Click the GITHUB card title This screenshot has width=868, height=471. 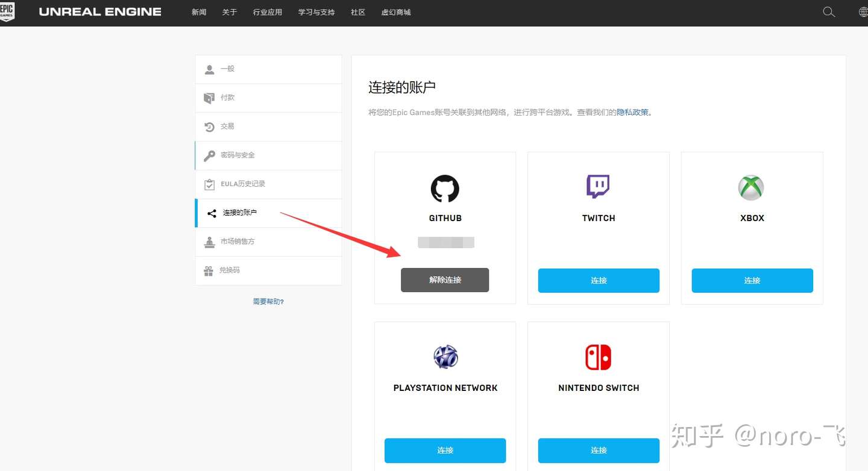(445, 219)
